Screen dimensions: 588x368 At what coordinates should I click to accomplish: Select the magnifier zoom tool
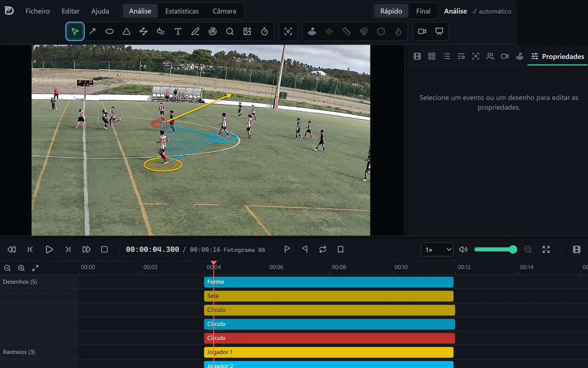(230, 31)
